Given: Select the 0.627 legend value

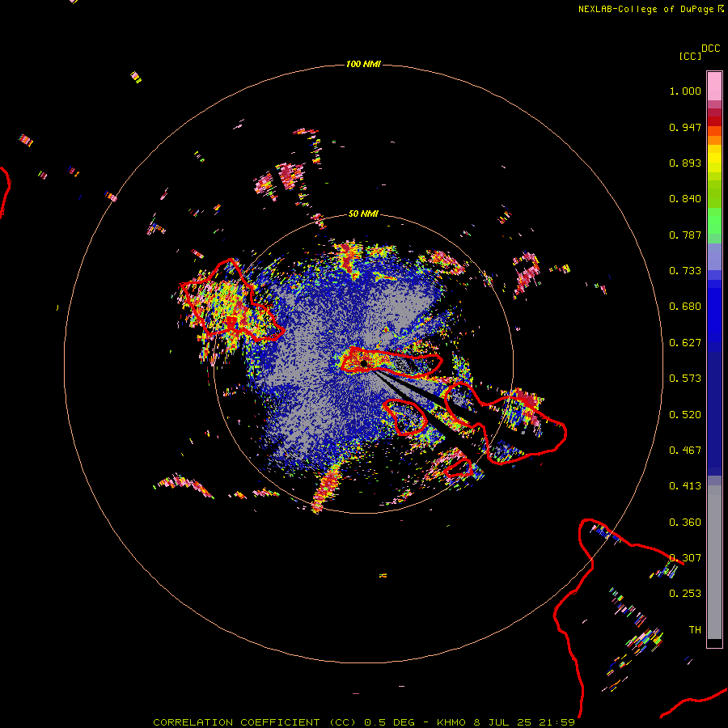Looking at the screenshot, I should point(685,343).
